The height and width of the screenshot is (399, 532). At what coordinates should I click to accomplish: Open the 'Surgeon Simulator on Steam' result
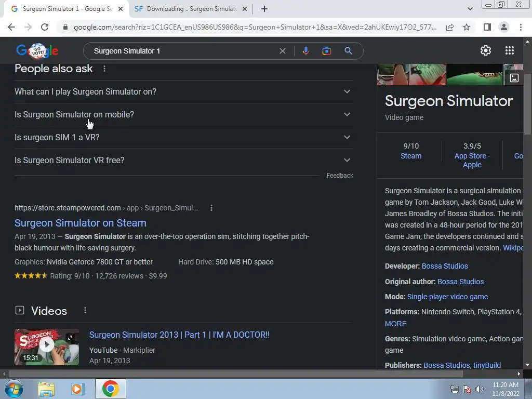pyautogui.click(x=81, y=223)
